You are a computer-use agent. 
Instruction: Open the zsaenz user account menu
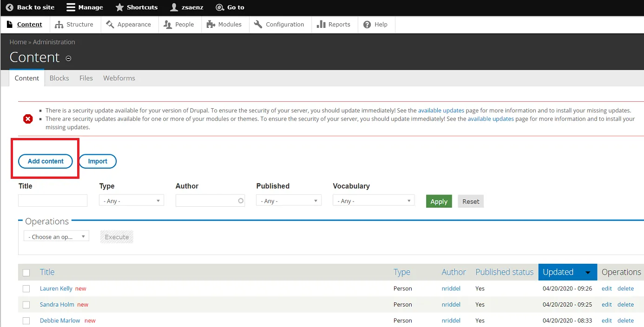(191, 7)
